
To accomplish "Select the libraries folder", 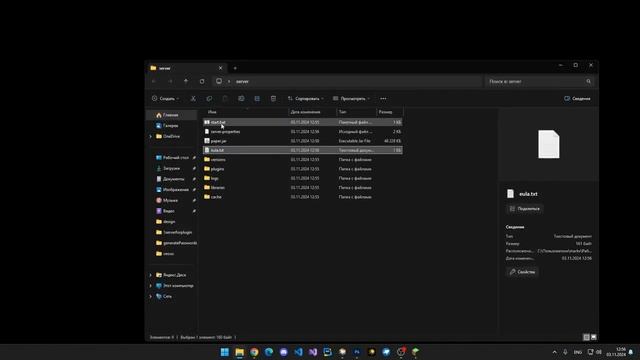I will pyautogui.click(x=302, y=188).
